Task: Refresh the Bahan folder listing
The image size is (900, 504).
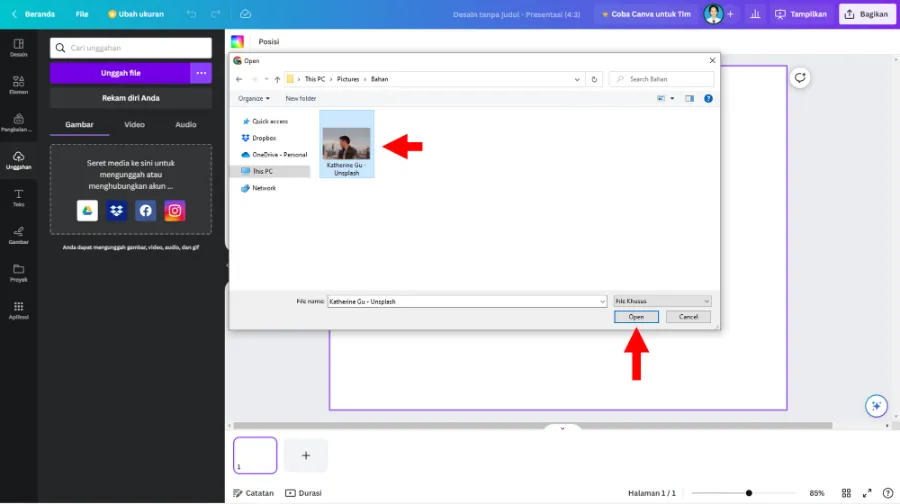Action: (594, 79)
